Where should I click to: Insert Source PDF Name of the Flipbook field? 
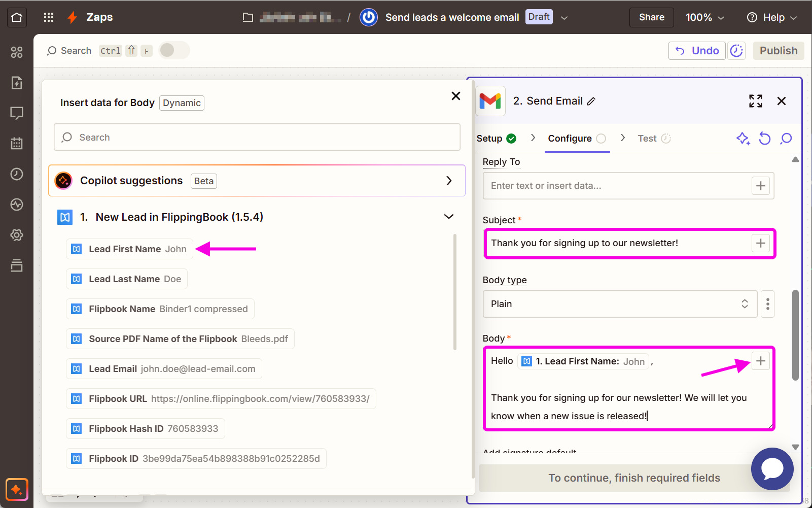(180, 338)
